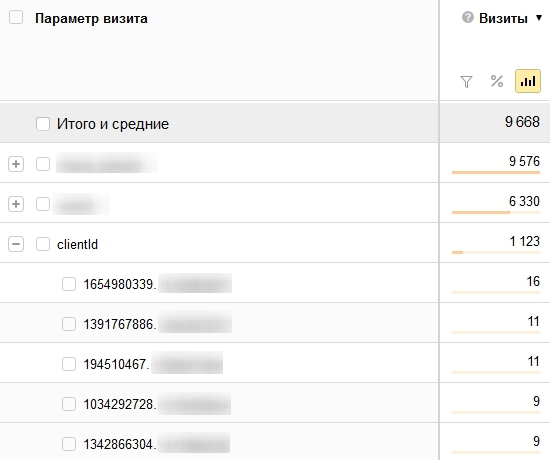Select checkbox for client 1342866304
550x460 pixels.
tap(69, 444)
